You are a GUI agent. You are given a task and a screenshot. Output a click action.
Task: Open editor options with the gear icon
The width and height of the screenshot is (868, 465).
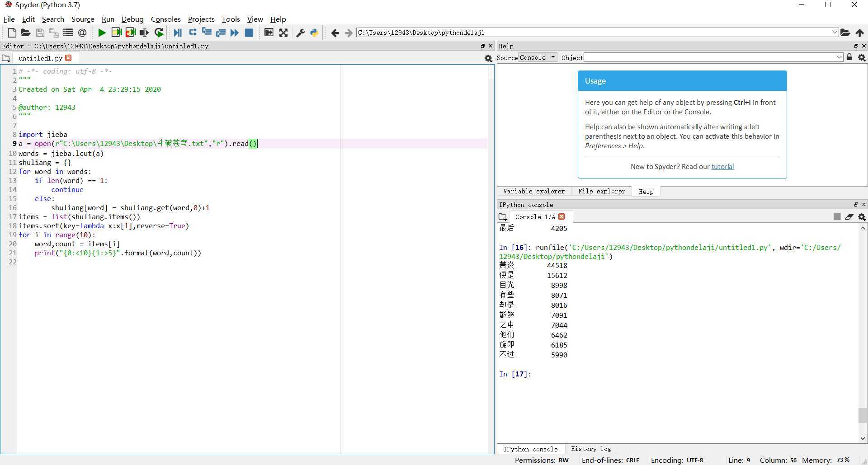[x=488, y=58]
